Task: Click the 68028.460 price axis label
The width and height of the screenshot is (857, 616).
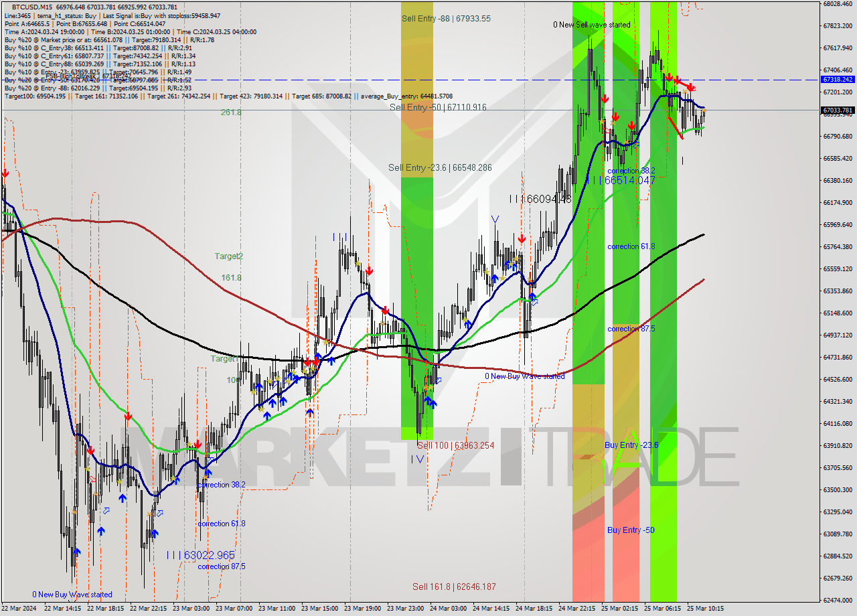Action: [x=838, y=4]
